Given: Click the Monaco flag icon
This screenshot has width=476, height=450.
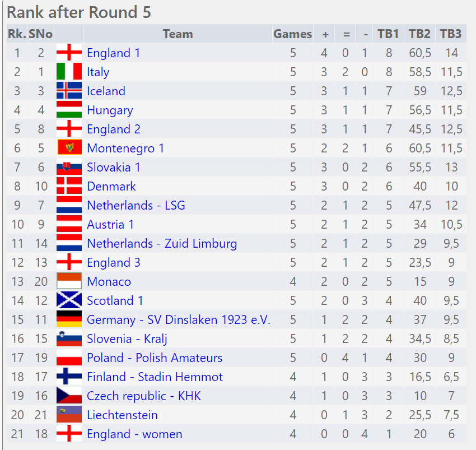Looking at the screenshot, I should [x=69, y=281].
